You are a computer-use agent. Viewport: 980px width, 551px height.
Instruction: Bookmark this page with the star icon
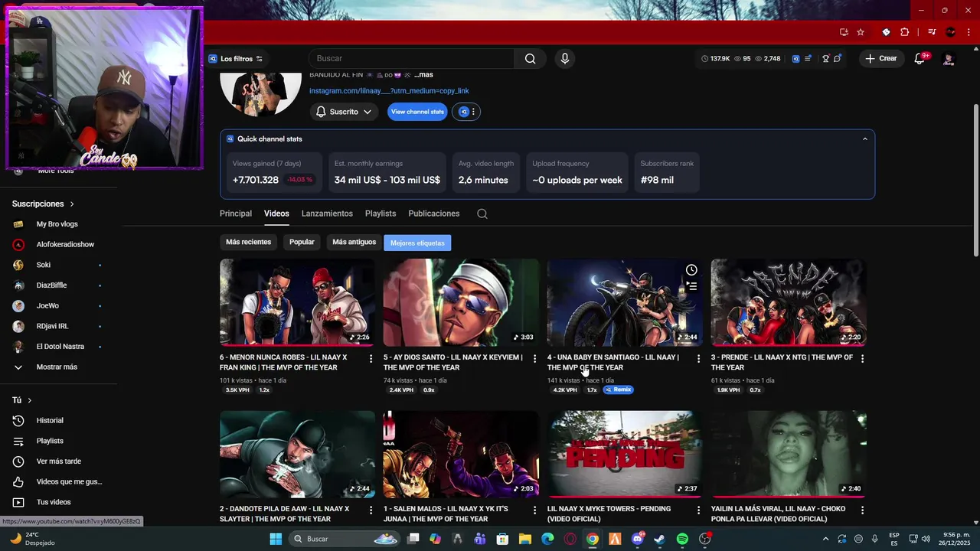(861, 32)
